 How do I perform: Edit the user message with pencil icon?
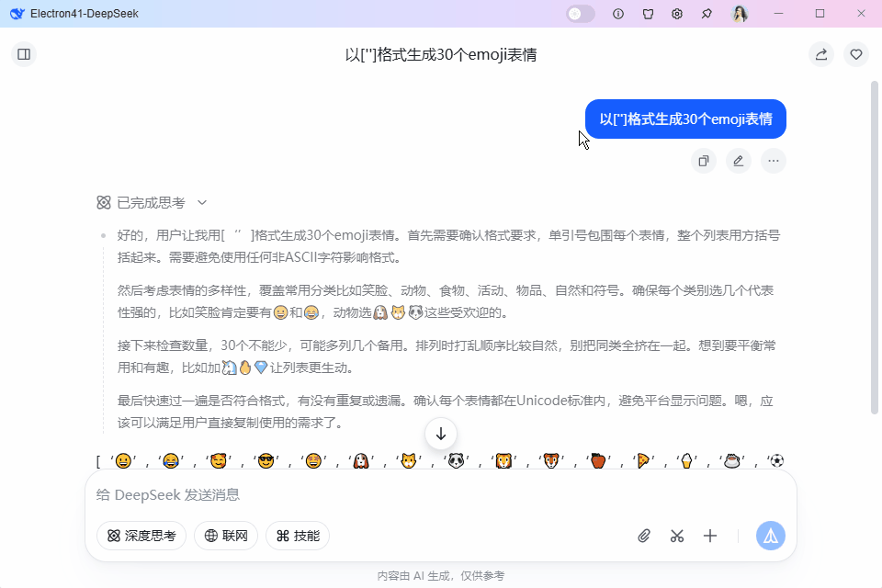click(x=739, y=161)
